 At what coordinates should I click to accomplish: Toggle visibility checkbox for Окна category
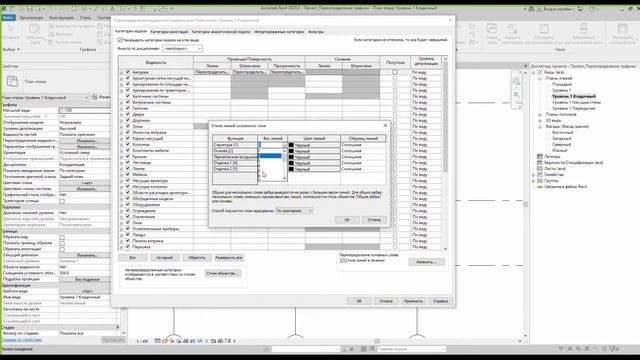[128, 223]
